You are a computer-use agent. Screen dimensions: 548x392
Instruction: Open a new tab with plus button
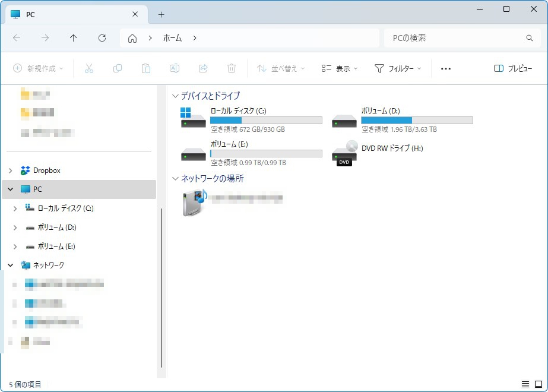tap(161, 14)
